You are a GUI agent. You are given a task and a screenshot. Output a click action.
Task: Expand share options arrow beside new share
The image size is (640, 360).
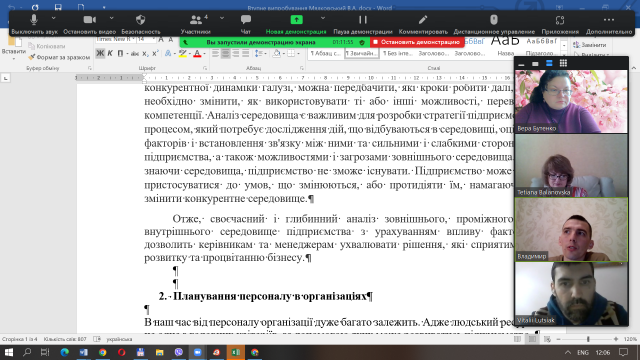point(323,18)
